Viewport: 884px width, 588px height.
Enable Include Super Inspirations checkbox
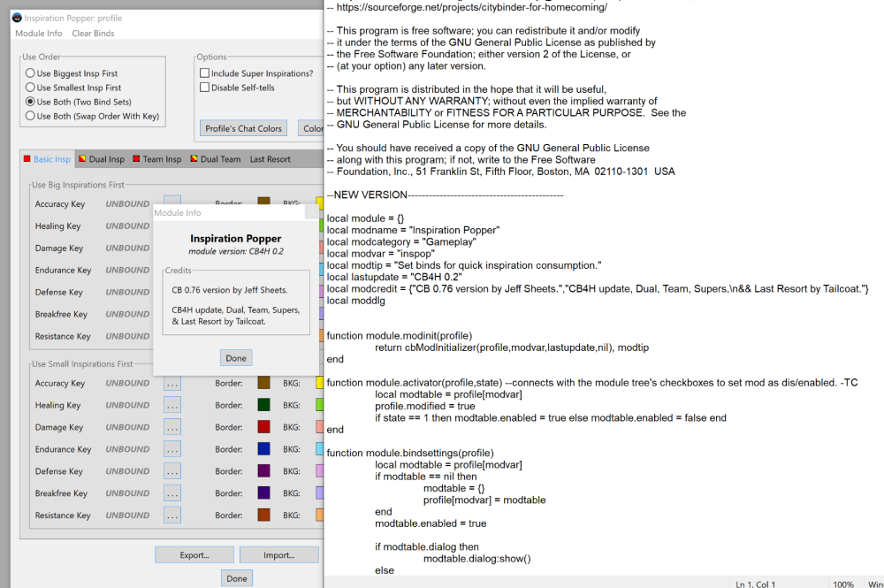pyautogui.click(x=205, y=73)
